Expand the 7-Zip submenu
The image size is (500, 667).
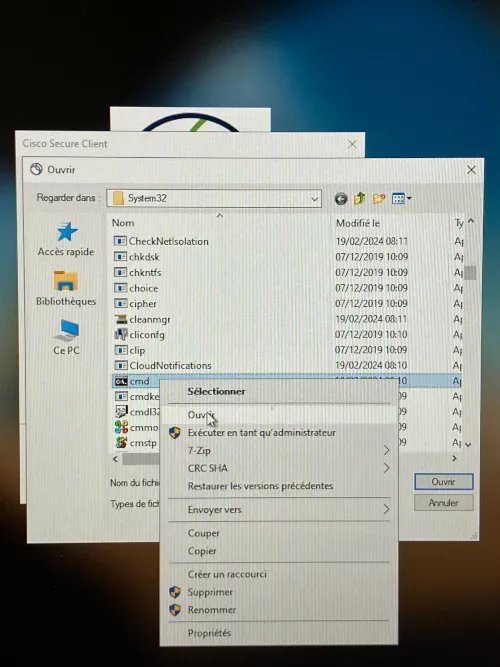pyautogui.click(x=279, y=450)
